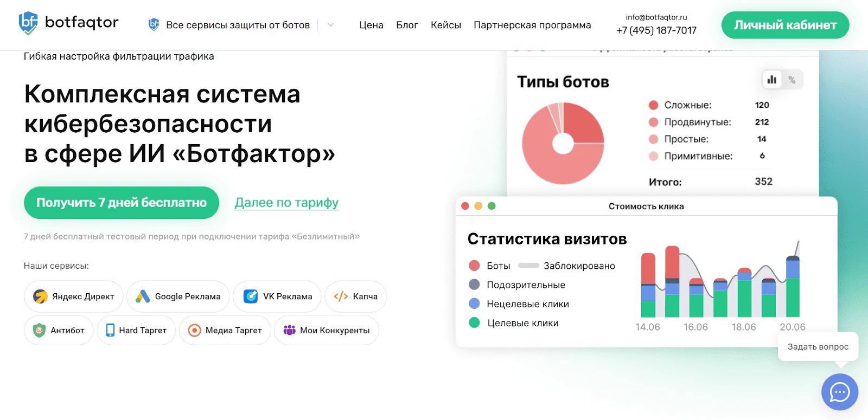This screenshot has height=420, width=868.
Task: Click the "Гибкая настройка фильтрации трафика" text
Action: point(119,56)
